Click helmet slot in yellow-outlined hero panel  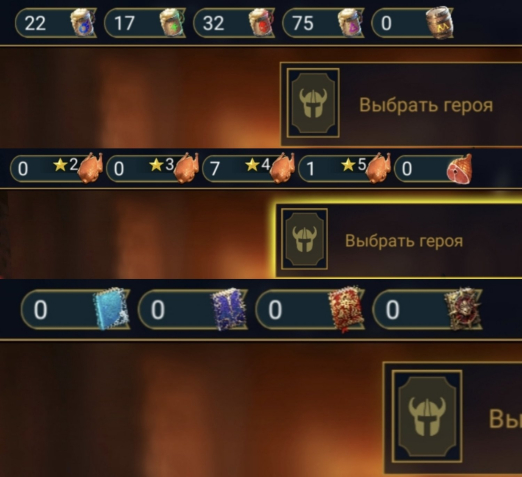pos(304,239)
